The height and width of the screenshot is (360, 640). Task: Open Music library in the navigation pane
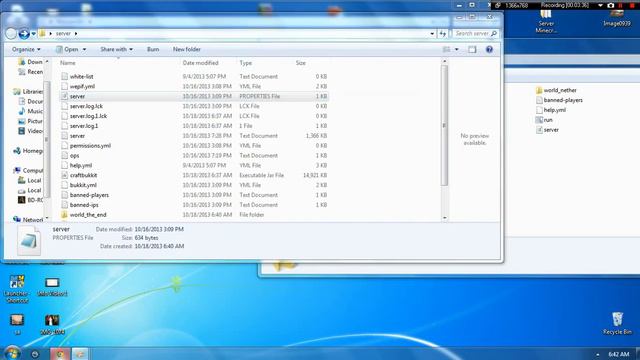pos(31,111)
